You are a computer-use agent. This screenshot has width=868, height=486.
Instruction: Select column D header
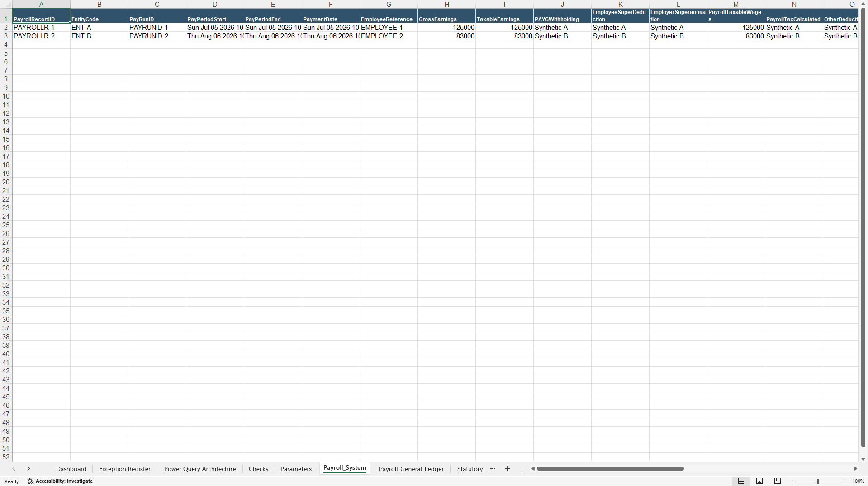pos(215,4)
